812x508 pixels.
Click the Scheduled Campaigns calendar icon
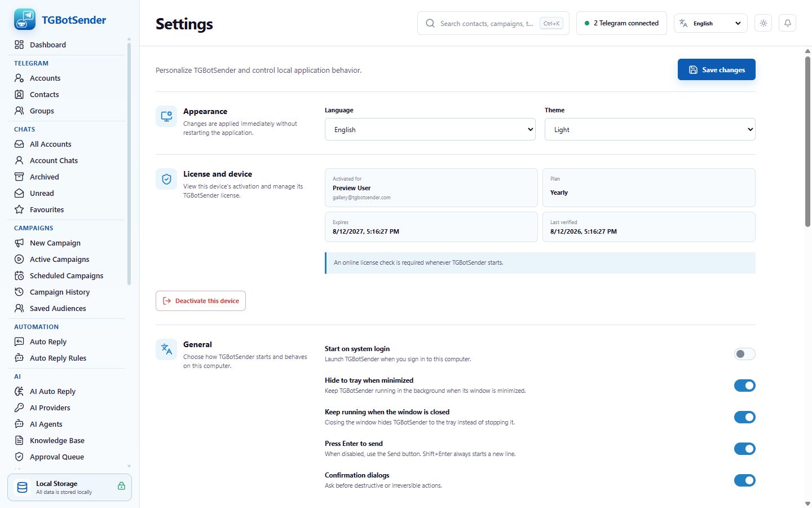click(x=19, y=275)
